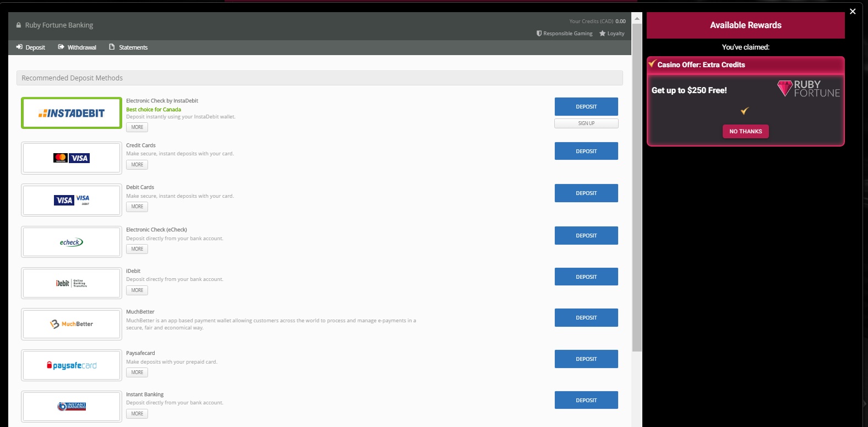The width and height of the screenshot is (868, 427).
Task: Select the InstaDebit logo tile
Action: [72, 113]
